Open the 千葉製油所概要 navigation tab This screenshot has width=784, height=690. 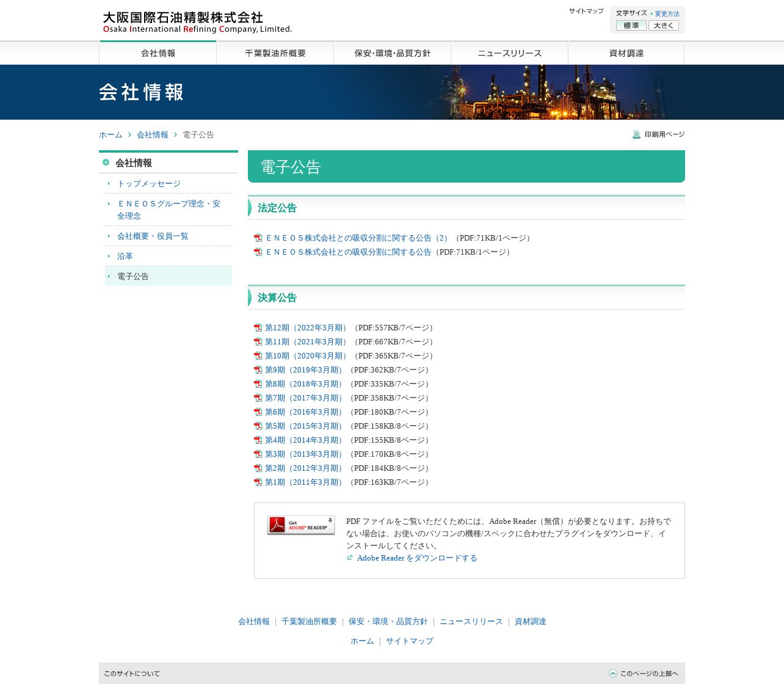click(275, 53)
